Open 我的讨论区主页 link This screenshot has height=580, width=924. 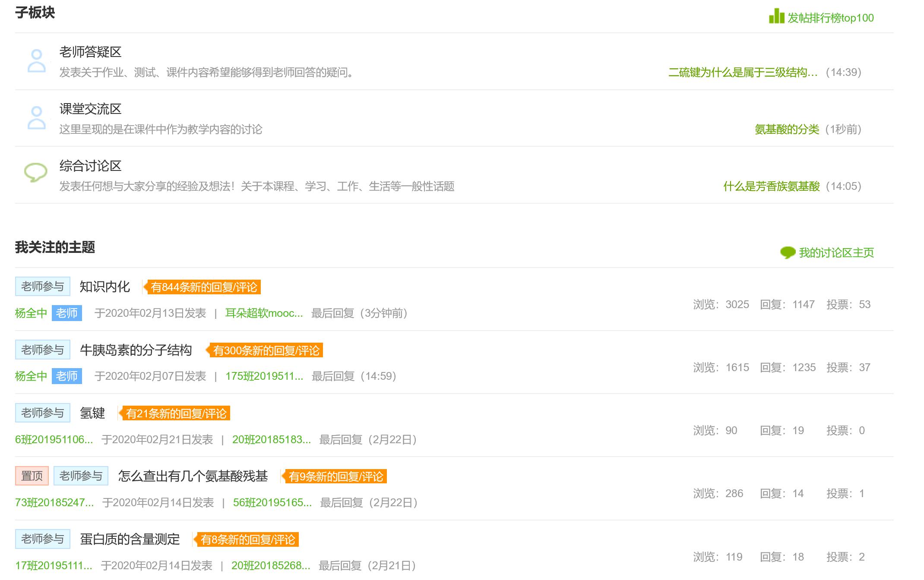tap(836, 253)
